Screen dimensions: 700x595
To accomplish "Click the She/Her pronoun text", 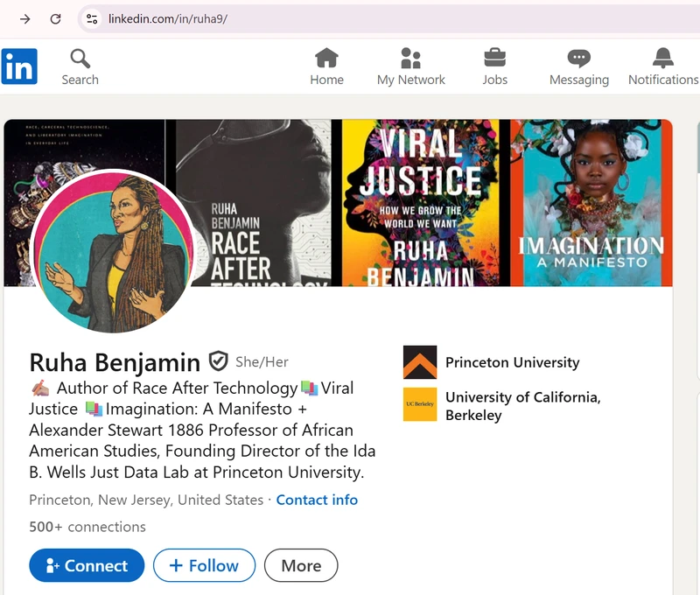I will (262, 362).
